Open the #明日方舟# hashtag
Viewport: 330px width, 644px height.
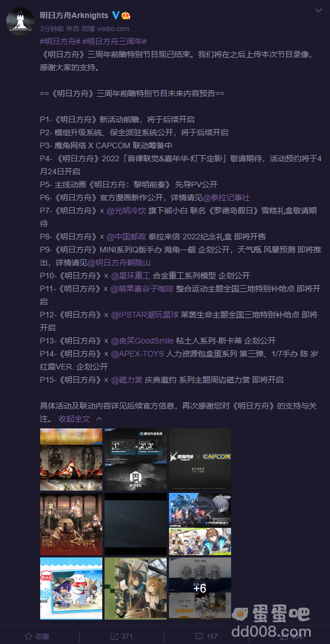coord(59,41)
